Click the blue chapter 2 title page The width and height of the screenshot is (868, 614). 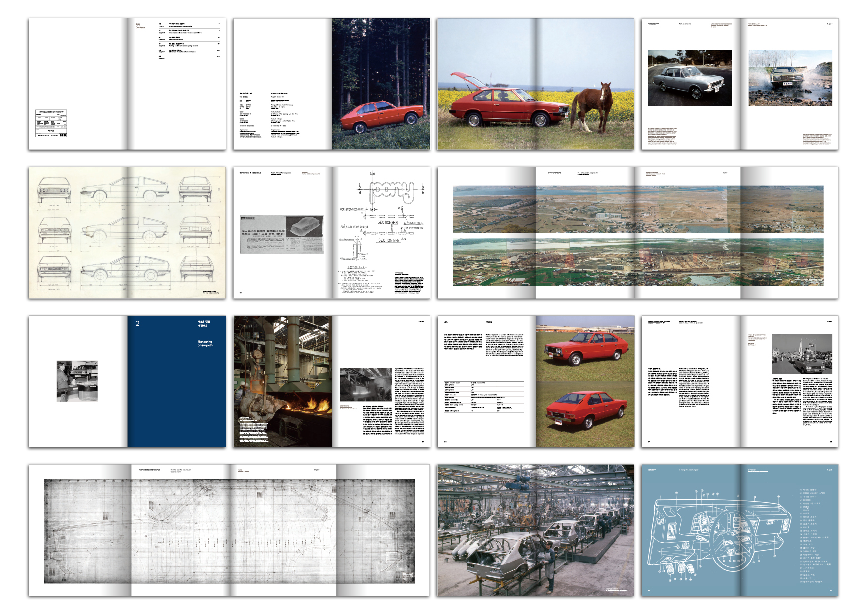tap(177, 381)
